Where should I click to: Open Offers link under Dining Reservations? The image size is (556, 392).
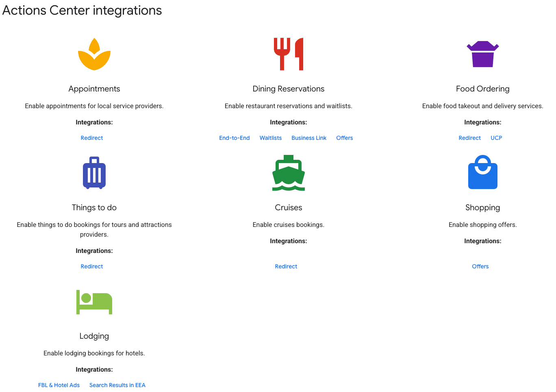(x=345, y=138)
